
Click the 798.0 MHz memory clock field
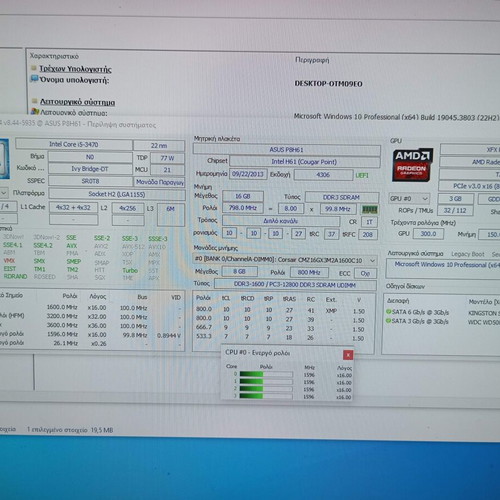[243, 208]
